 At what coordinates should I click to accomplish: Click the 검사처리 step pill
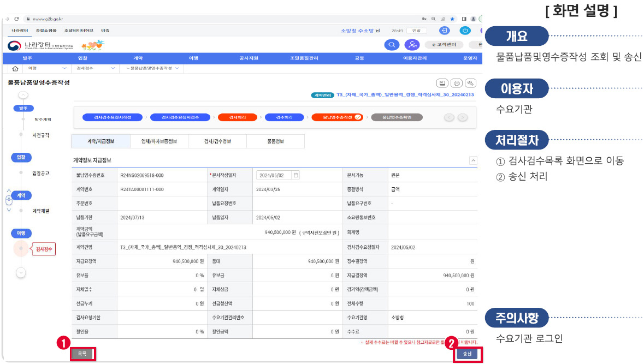[x=238, y=117]
